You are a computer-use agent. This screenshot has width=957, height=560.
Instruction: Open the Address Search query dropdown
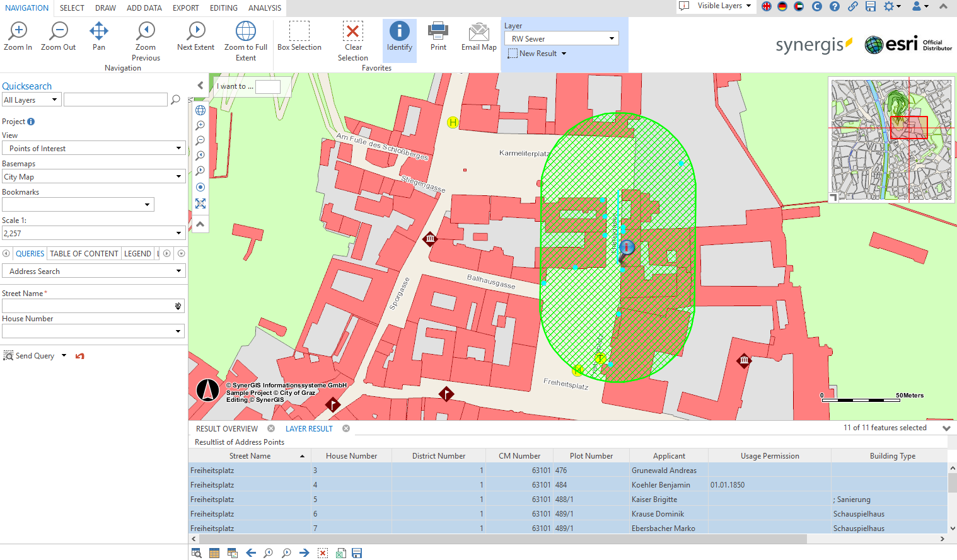[x=93, y=271]
